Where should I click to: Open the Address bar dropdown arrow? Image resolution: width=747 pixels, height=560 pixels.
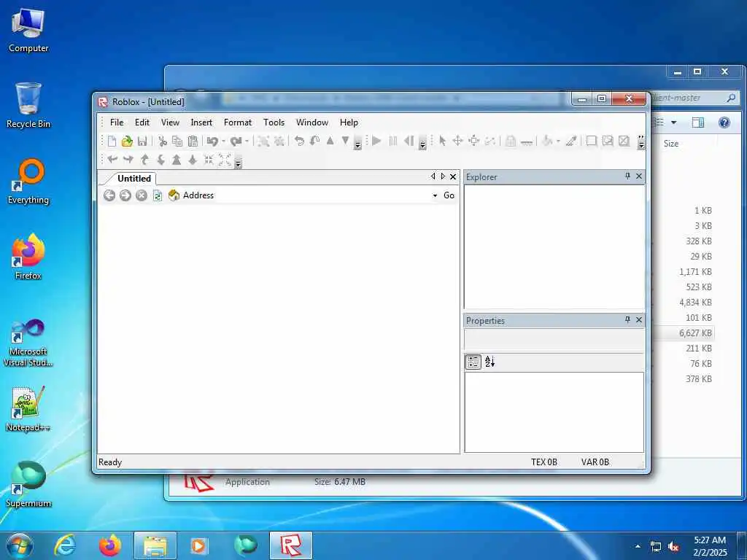(435, 195)
